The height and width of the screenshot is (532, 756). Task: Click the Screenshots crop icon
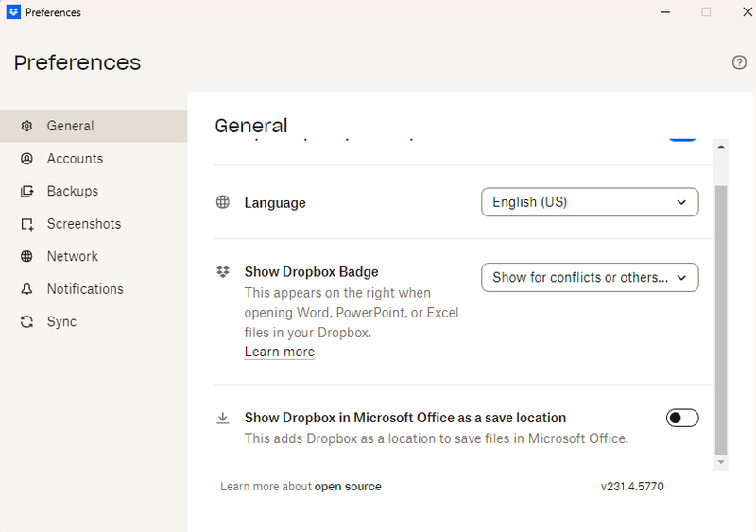coord(27,224)
